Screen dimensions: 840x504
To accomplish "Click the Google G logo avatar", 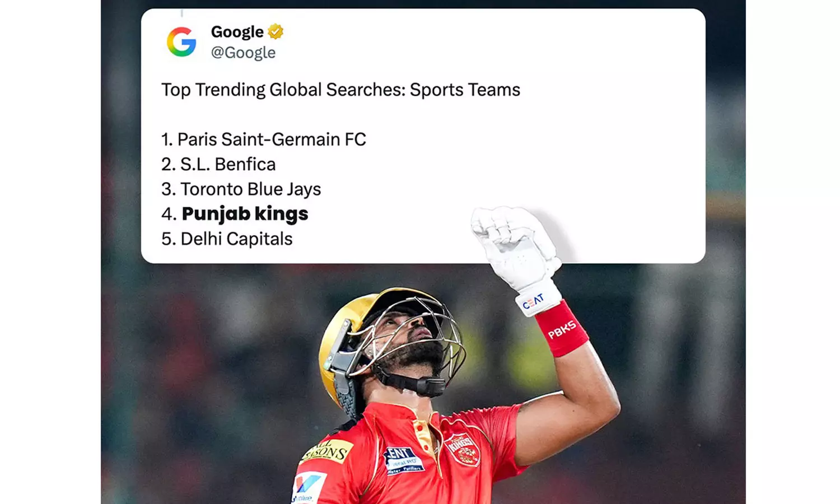I will click(181, 42).
